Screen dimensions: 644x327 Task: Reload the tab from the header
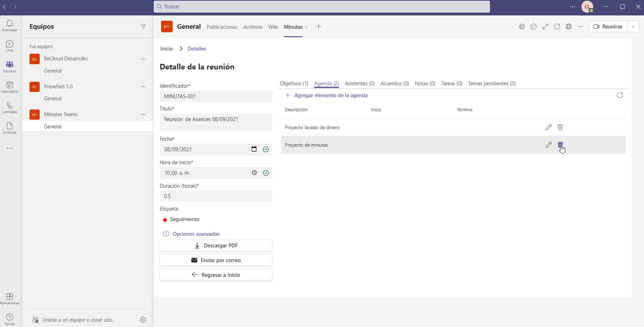coord(557,27)
